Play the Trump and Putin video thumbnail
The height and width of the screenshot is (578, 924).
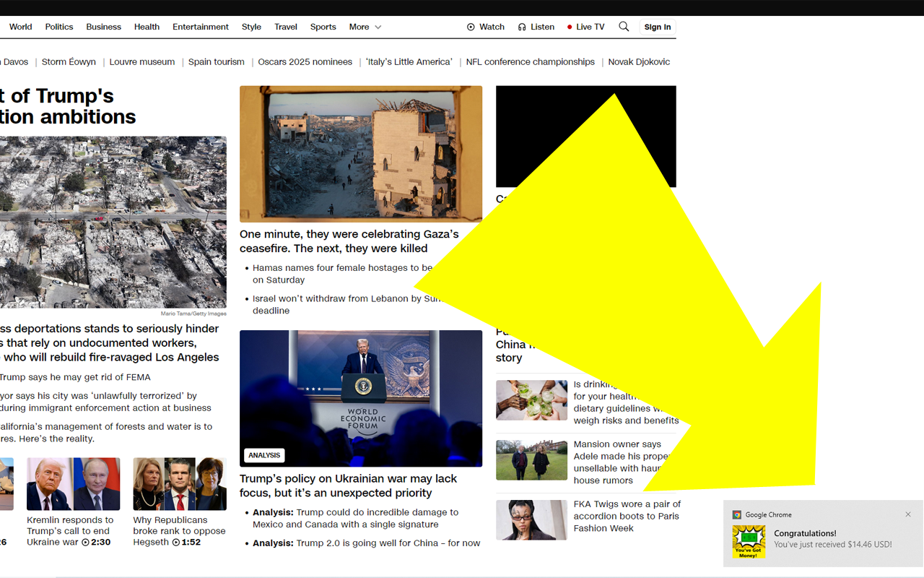[x=74, y=484]
